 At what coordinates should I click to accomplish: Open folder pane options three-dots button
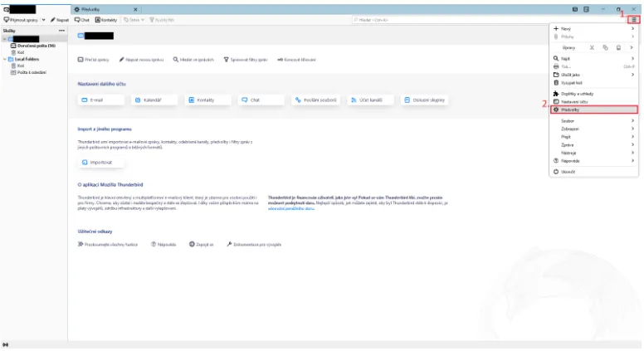(x=61, y=31)
